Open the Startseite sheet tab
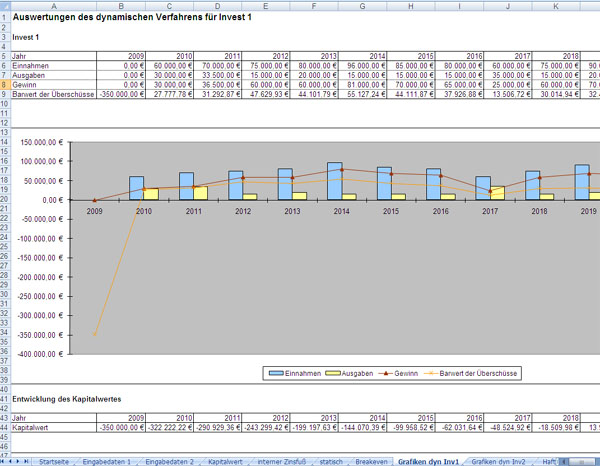Viewport: 600px width, 466px height. click(54, 462)
